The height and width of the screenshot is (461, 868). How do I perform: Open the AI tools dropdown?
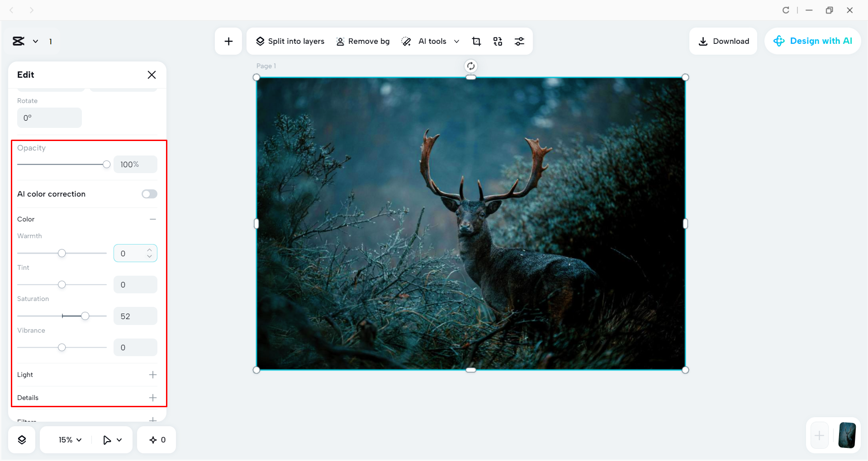coord(457,41)
